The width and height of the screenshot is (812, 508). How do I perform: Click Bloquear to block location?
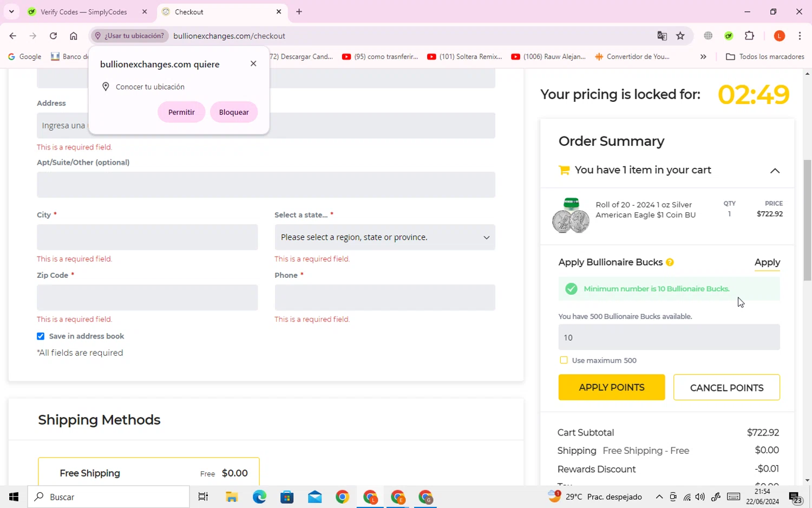click(234, 112)
